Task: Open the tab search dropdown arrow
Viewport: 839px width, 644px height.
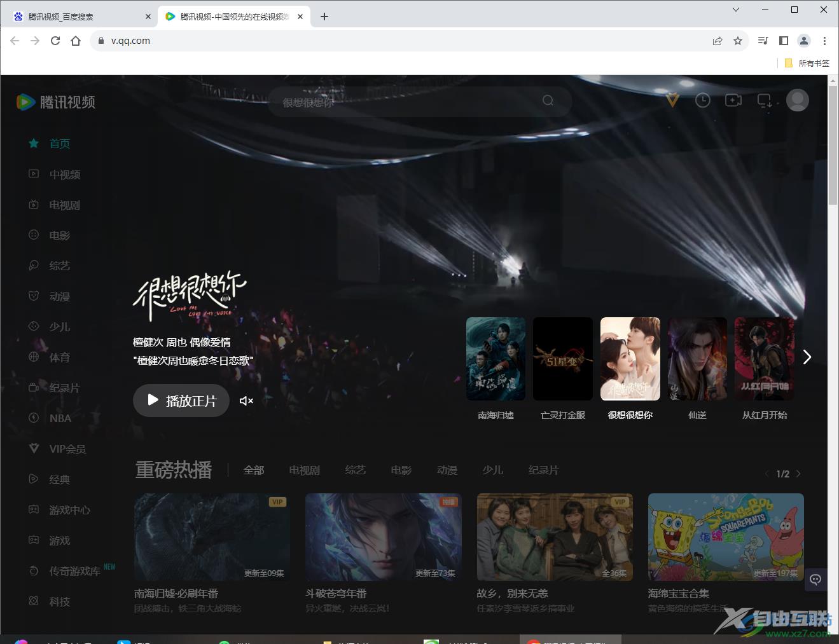Action: pyautogui.click(x=736, y=10)
